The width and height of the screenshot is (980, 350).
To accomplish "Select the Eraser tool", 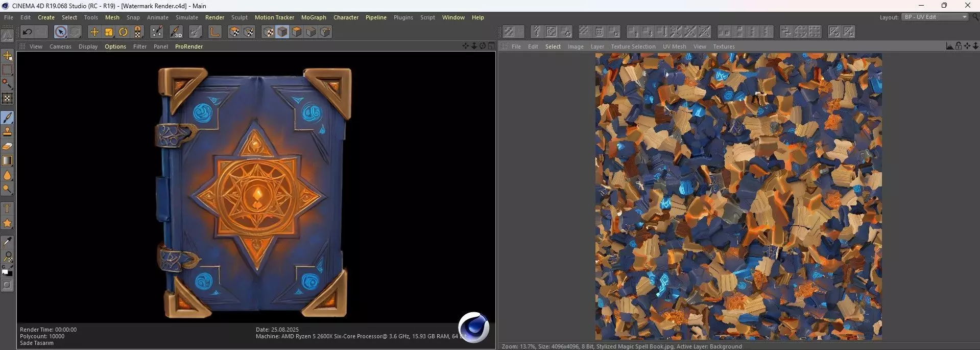I will (7, 146).
